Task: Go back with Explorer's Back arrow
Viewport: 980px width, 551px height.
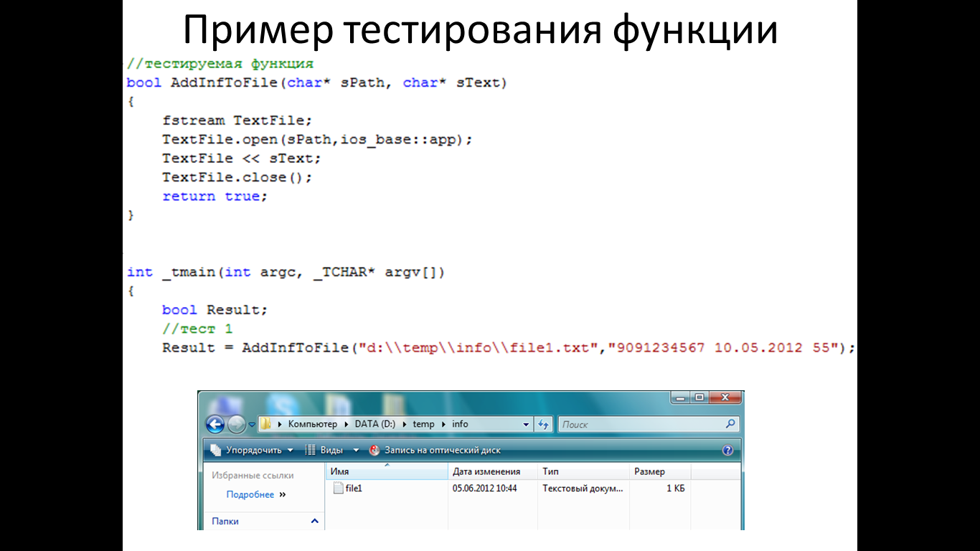Action: (215, 424)
